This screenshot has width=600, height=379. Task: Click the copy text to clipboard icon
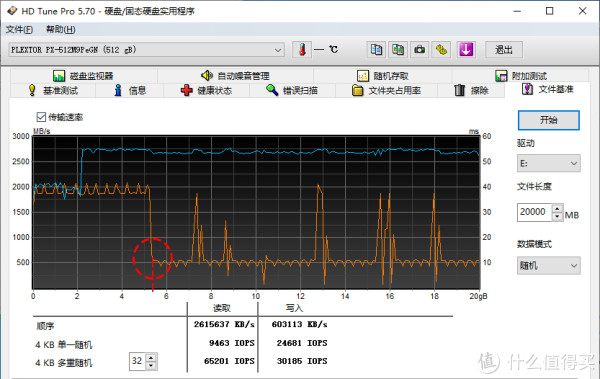click(x=376, y=49)
